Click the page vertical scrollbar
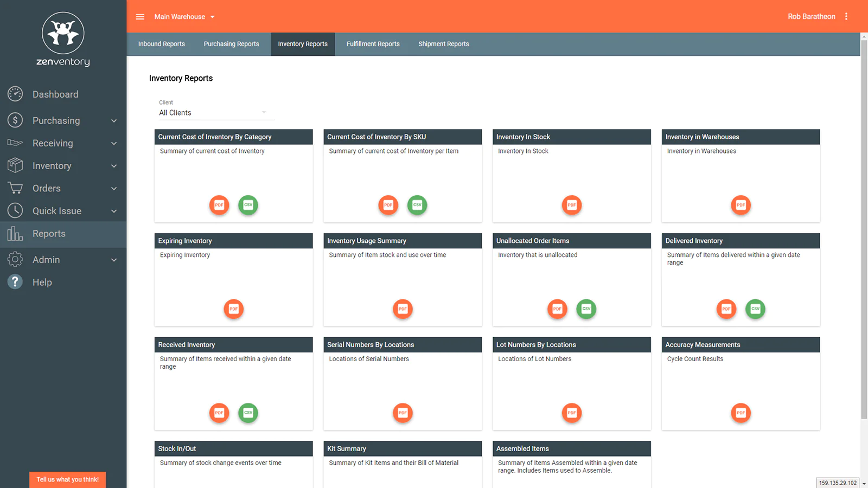Image resolution: width=868 pixels, height=488 pixels. click(864, 229)
